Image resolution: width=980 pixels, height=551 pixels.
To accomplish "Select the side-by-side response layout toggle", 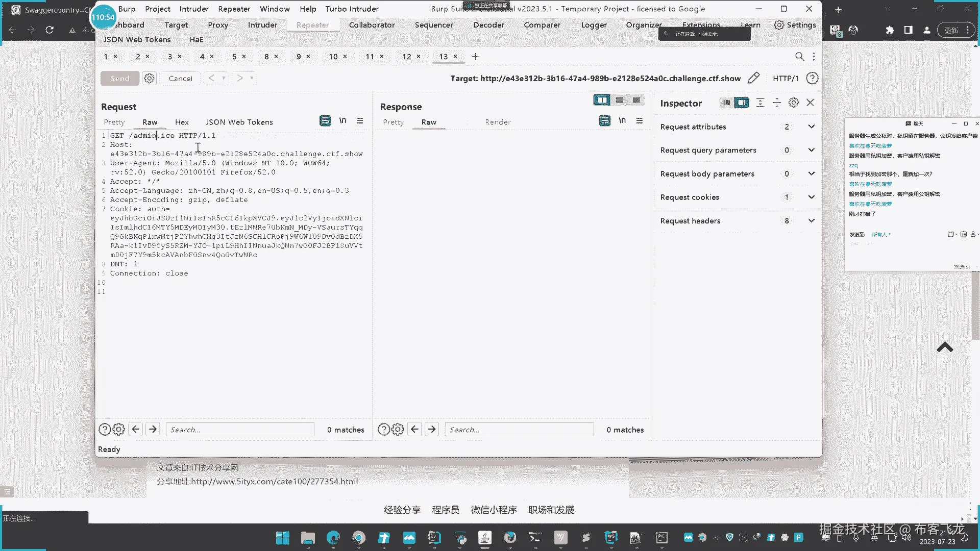I will pos(602,100).
